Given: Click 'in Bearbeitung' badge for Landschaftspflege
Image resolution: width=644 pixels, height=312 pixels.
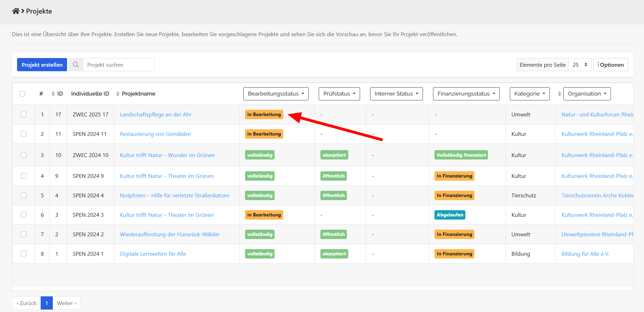Looking at the screenshot, I should 264,115.
